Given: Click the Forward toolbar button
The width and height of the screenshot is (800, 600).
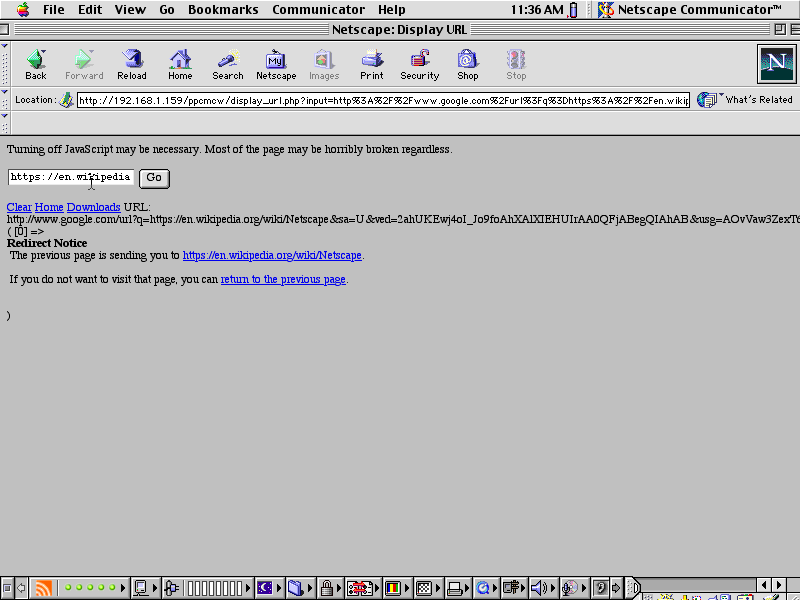Looking at the screenshot, I should pyautogui.click(x=84, y=64).
